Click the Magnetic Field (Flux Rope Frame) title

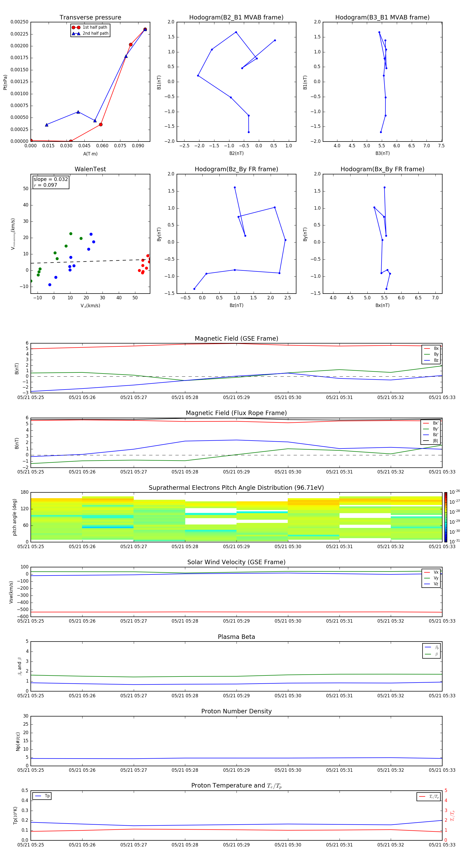[236, 413]
